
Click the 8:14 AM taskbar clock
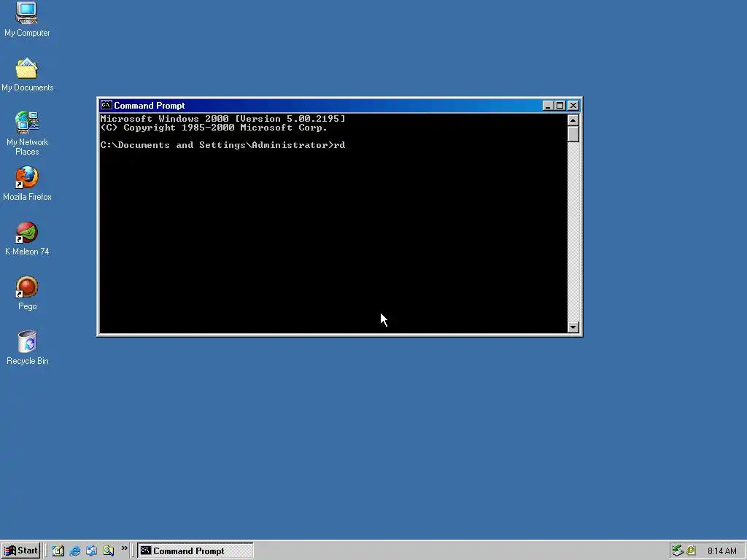[x=721, y=551]
